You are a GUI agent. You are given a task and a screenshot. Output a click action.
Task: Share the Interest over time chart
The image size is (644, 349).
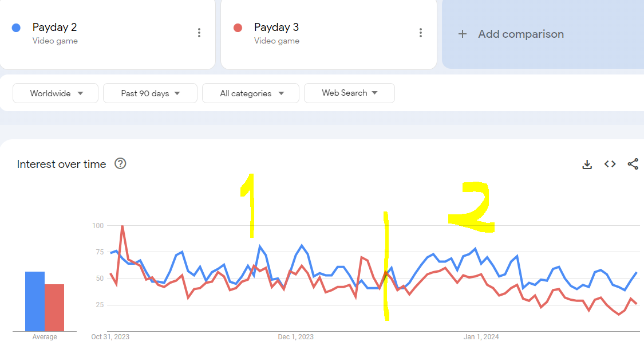[633, 164]
